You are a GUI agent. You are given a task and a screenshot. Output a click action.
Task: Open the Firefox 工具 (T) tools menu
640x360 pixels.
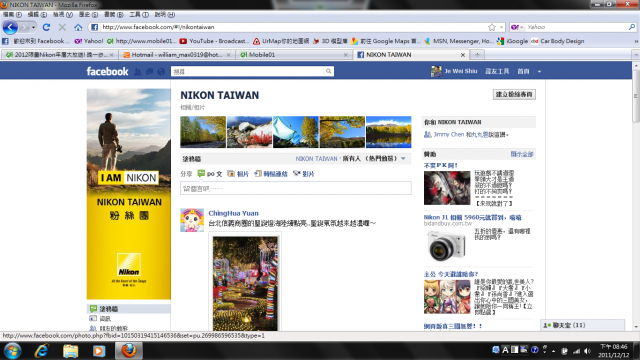139,15
